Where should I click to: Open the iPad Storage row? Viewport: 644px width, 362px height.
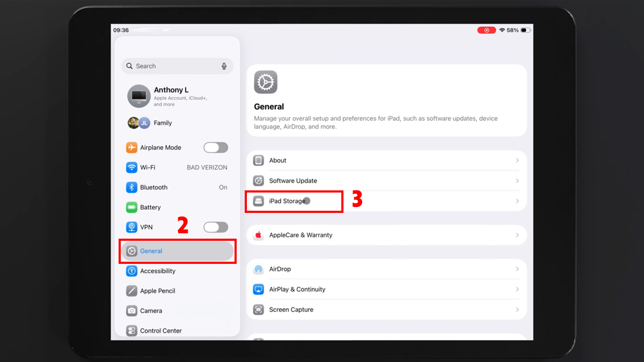(x=386, y=201)
